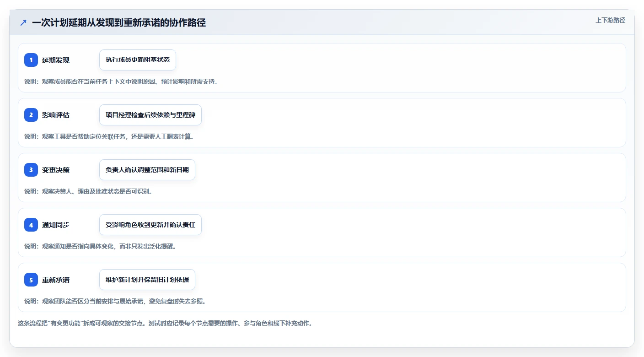Screen dimensions: 644x357
Task: Click the note starting 说明：观察决策人、理由
Action: click(x=88, y=191)
